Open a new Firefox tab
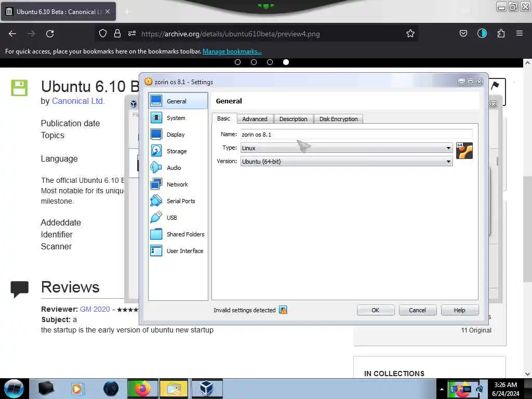The height and width of the screenshot is (399, 532). (x=127, y=11)
